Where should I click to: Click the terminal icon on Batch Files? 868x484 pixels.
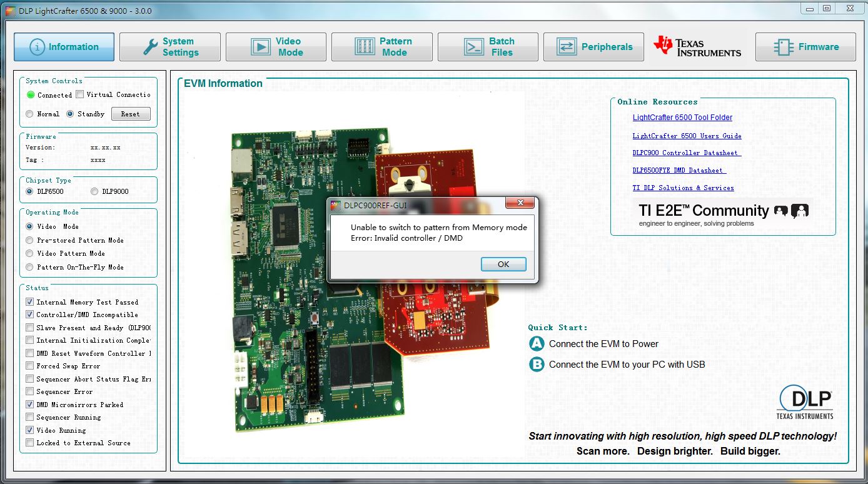pos(473,47)
